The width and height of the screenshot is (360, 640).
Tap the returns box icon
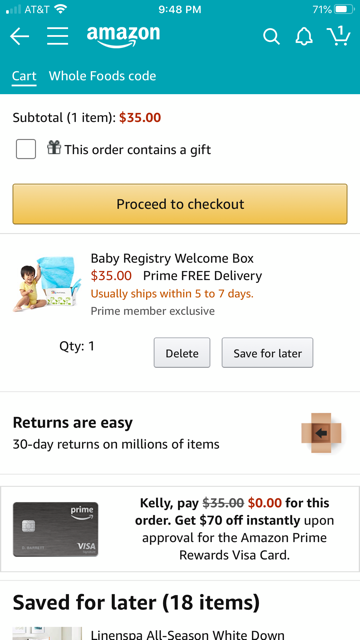pyautogui.click(x=321, y=433)
